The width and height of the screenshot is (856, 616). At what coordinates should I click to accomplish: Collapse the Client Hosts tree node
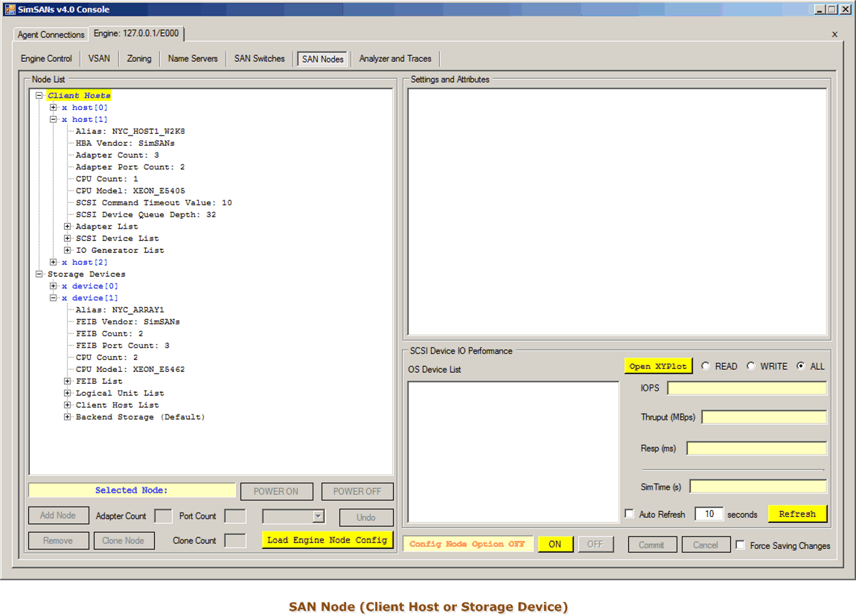pyautogui.click(x=39, y=95)
